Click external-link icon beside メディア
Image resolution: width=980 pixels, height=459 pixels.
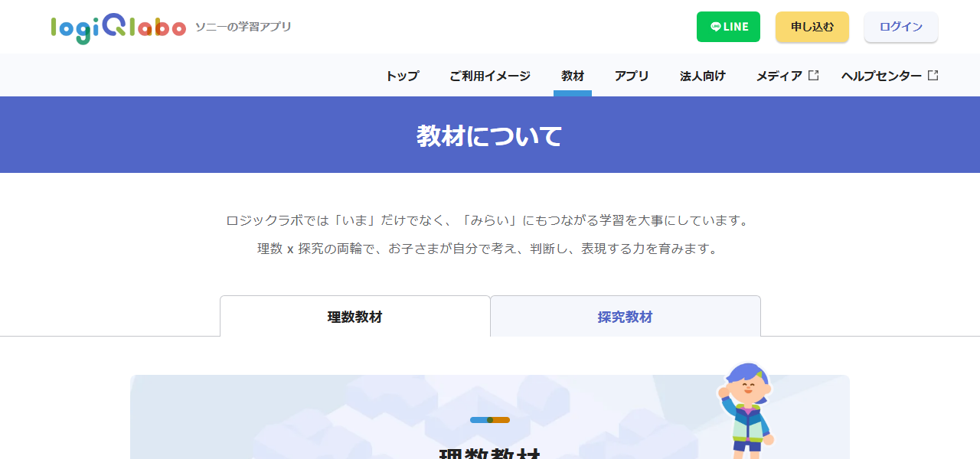814,75
